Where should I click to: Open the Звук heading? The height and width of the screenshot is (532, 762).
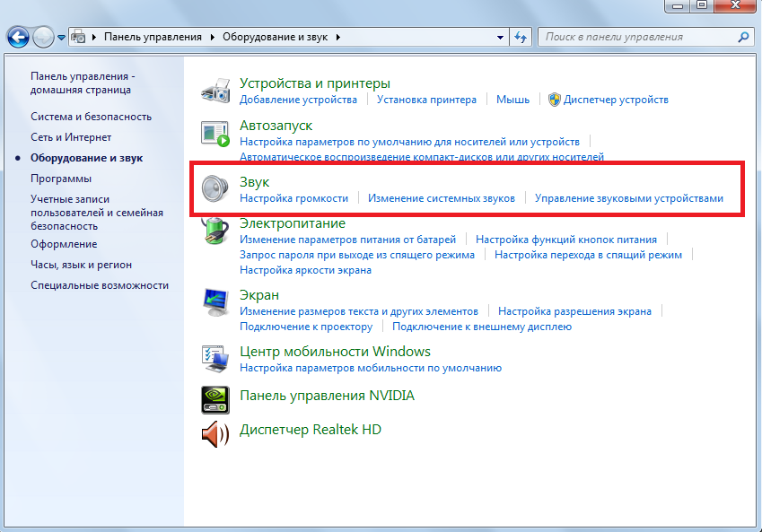pyautogui.click(x=254, y=182)
